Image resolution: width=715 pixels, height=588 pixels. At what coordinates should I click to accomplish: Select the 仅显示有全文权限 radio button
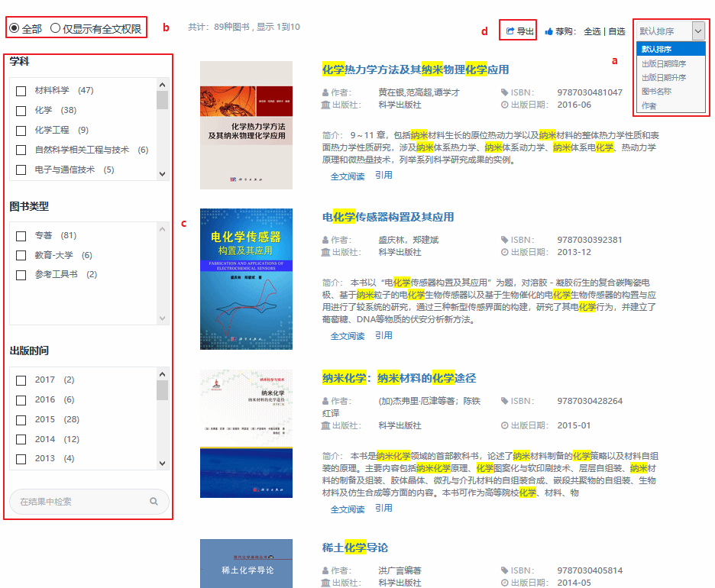point(56,28)
